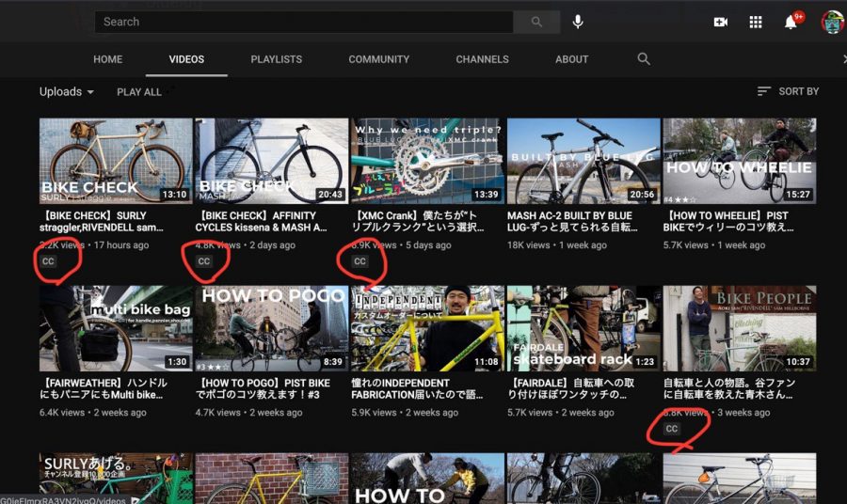Click CC badge under SURLY straggler video
847x504 pixels.
point(48,261)
